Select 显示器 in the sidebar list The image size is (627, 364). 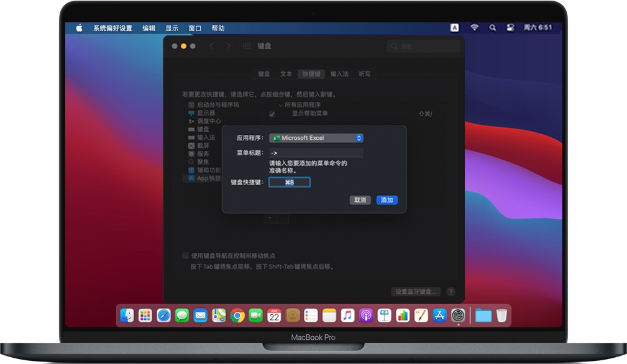click(x=199, y=114)
